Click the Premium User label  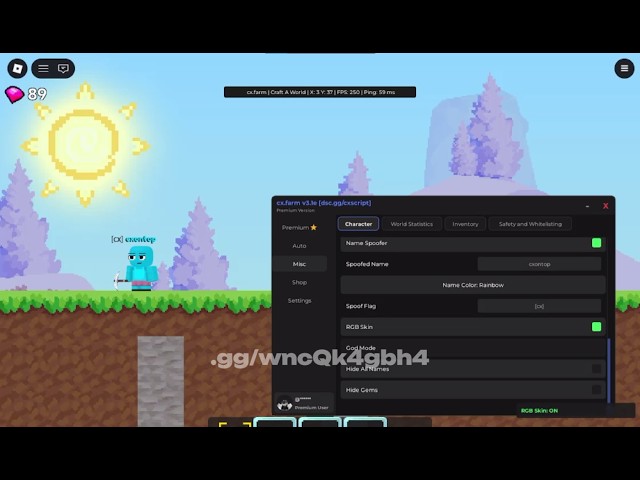pyautogui.click(x=311, y=408)
